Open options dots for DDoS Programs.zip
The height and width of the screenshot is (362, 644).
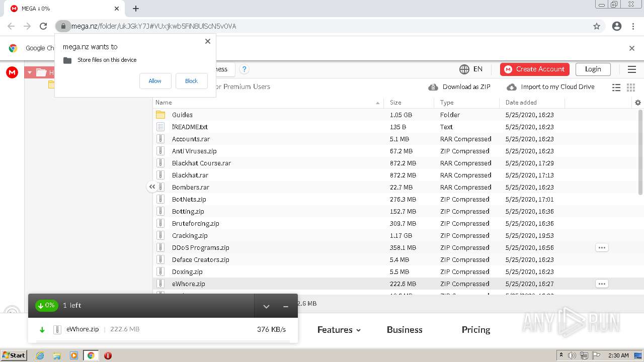[602, 247]
